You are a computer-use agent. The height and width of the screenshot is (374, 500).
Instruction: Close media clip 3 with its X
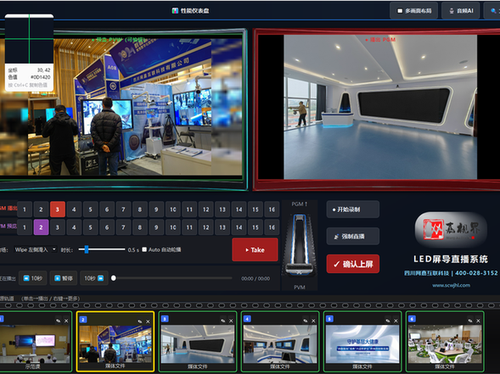[x=231, y=321]
